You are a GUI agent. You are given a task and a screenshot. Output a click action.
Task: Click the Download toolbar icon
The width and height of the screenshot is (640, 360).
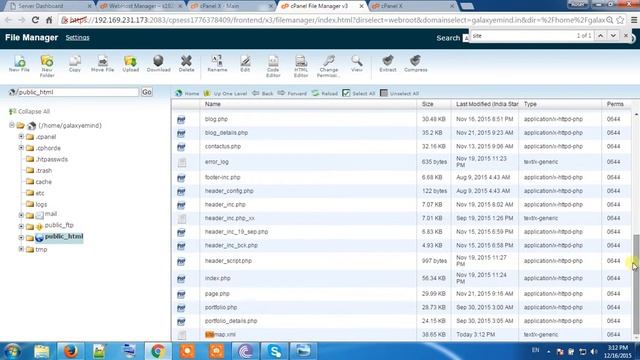tap(158, 64)
